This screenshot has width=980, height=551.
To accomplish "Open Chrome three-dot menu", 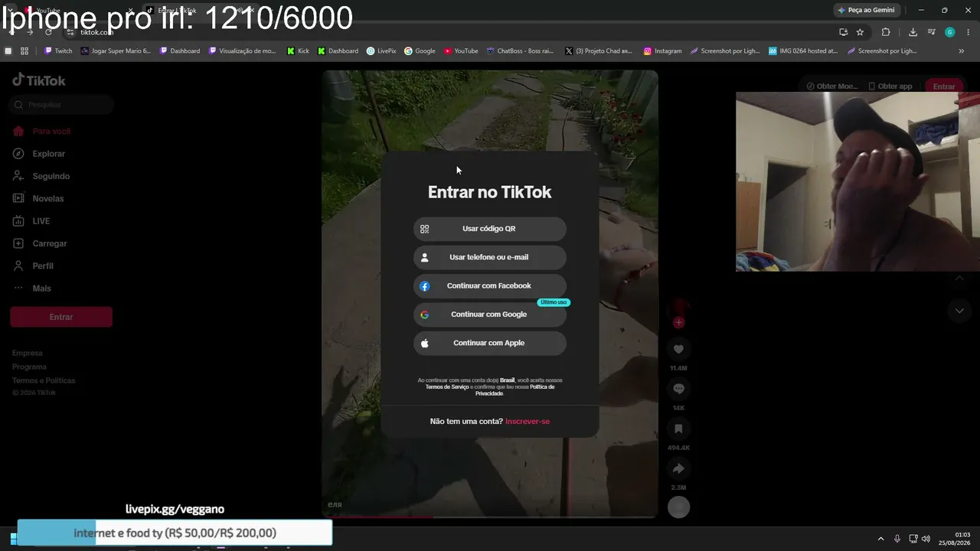I will (x=967, y=32).
